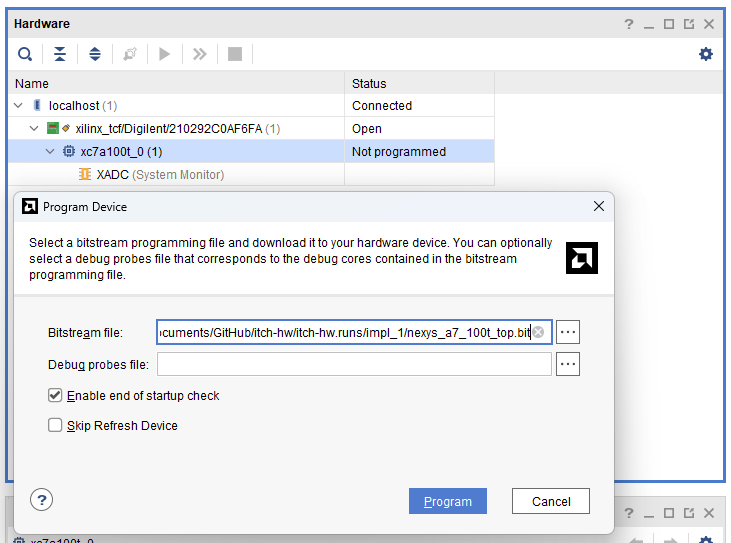Select XADC (System Monitor) row
The width and height of the screenshot is (731, 543).
(251, 174)
